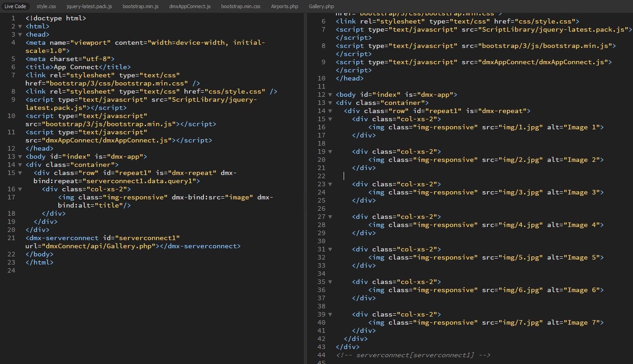Collapse the head tag on left line 3
Screen dimensions: 633x364
click(20, 35)
